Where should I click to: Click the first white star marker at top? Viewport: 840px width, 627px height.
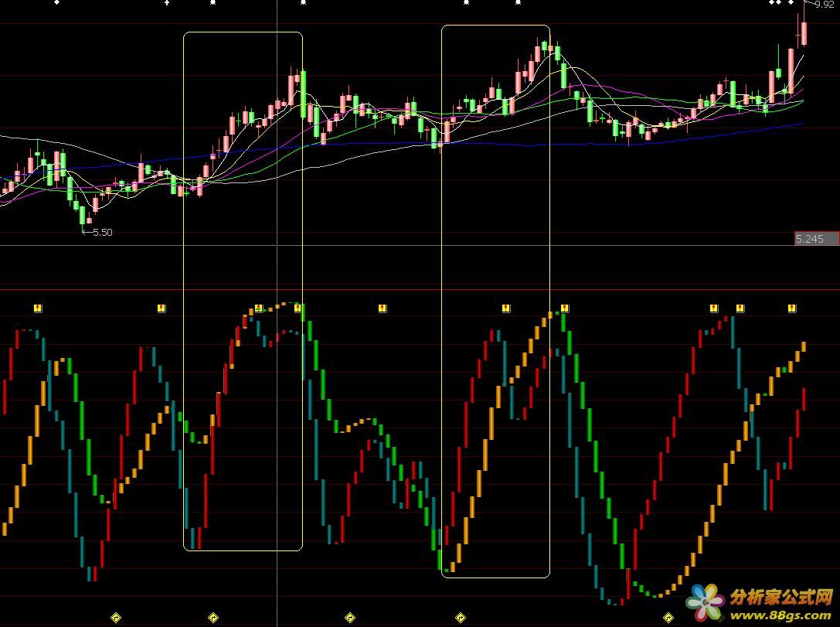(x=213, y=2)
